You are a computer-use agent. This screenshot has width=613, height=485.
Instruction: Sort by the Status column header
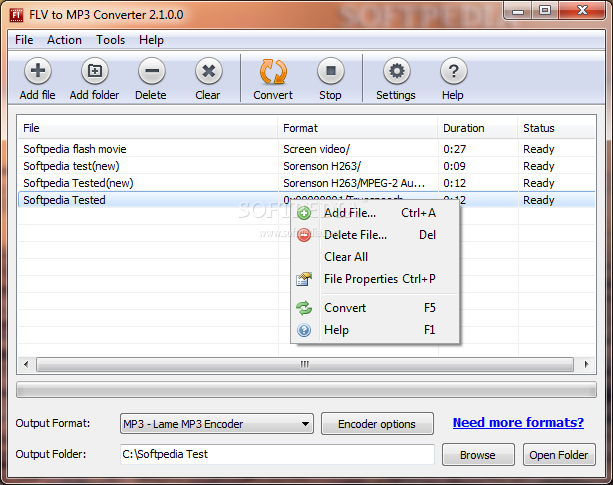pyautogui.click(x=557, y=128)
